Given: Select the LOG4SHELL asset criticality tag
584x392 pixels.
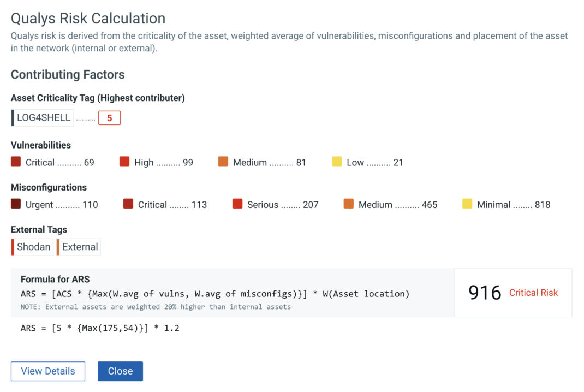Looking at the screenshot, I should pos(43,117).
